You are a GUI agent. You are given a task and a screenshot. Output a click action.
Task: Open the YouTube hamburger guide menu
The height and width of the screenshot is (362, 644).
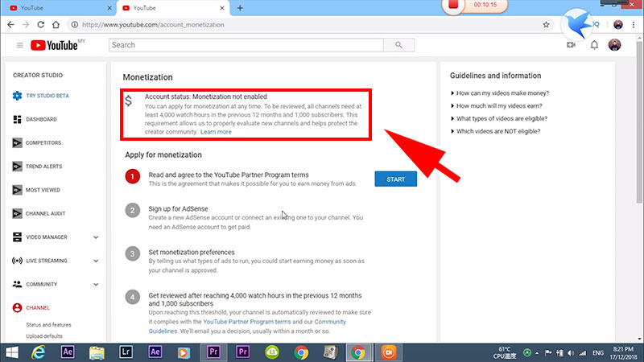19,45
